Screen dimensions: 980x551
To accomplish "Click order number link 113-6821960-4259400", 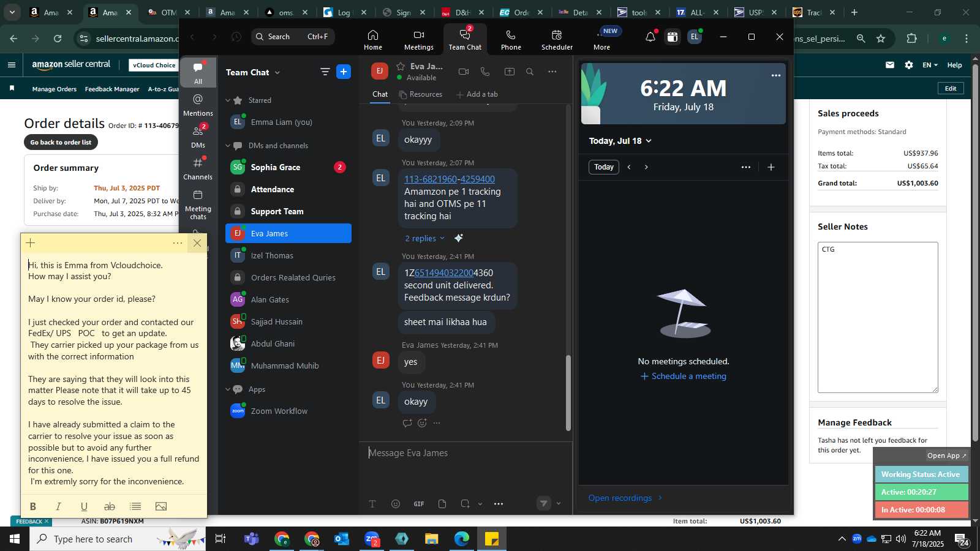I will (x=450, y=179).
